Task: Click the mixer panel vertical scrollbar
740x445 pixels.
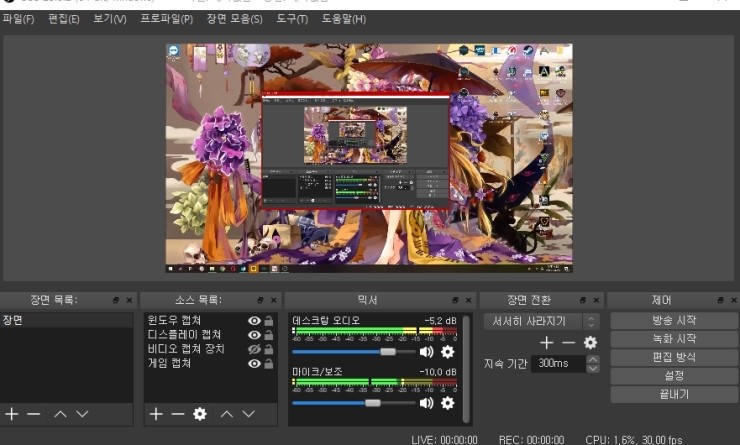Action: (466, 369)
